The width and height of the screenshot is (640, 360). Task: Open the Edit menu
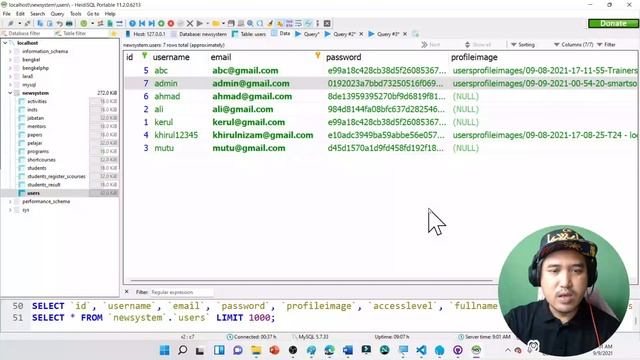20,13
